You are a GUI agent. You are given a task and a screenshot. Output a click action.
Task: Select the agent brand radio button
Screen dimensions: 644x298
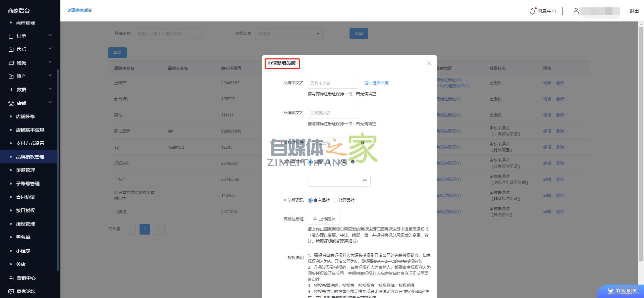[x=335, y=200]
